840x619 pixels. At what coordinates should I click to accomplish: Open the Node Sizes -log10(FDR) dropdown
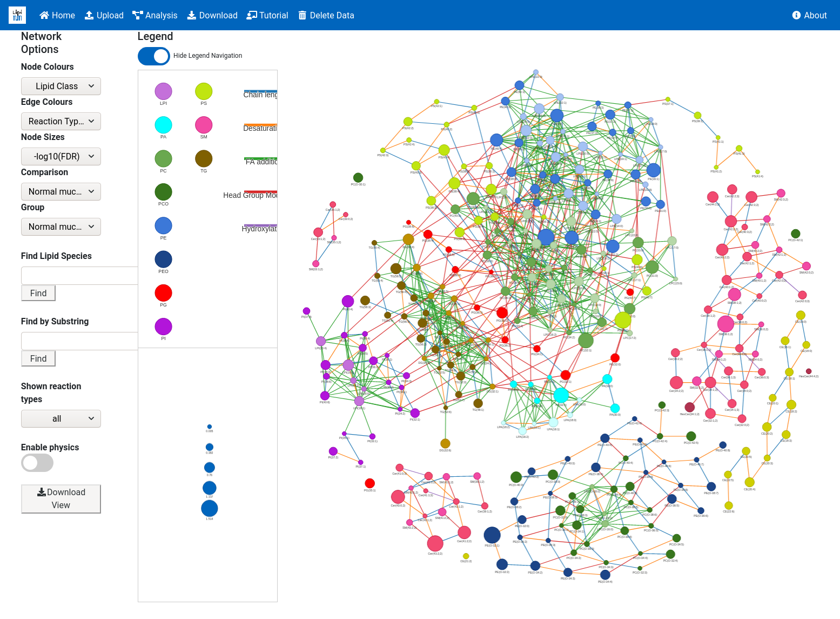(x=61, y=156)
